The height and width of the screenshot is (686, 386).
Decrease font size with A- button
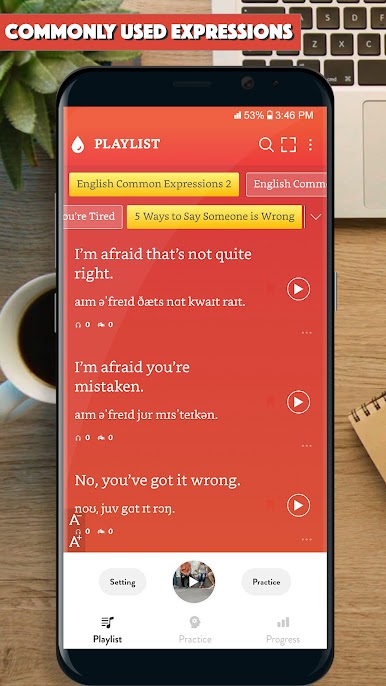point(75,520)
